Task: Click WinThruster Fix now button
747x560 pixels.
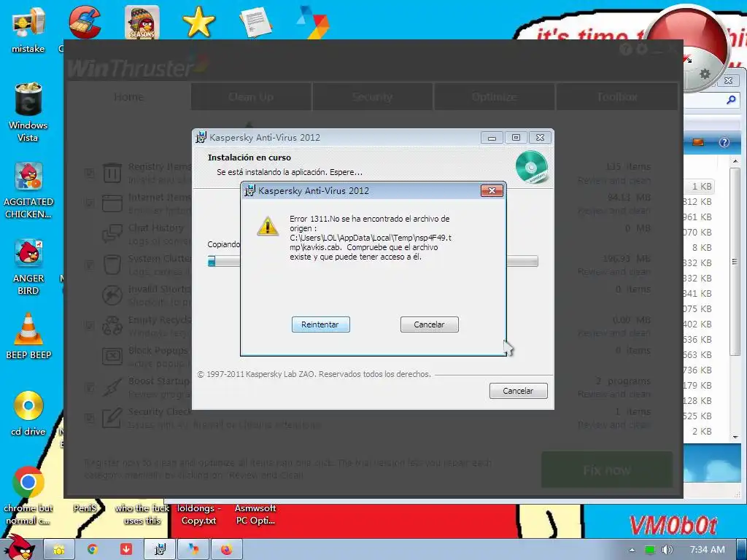Action: click(x=607, y=470)
